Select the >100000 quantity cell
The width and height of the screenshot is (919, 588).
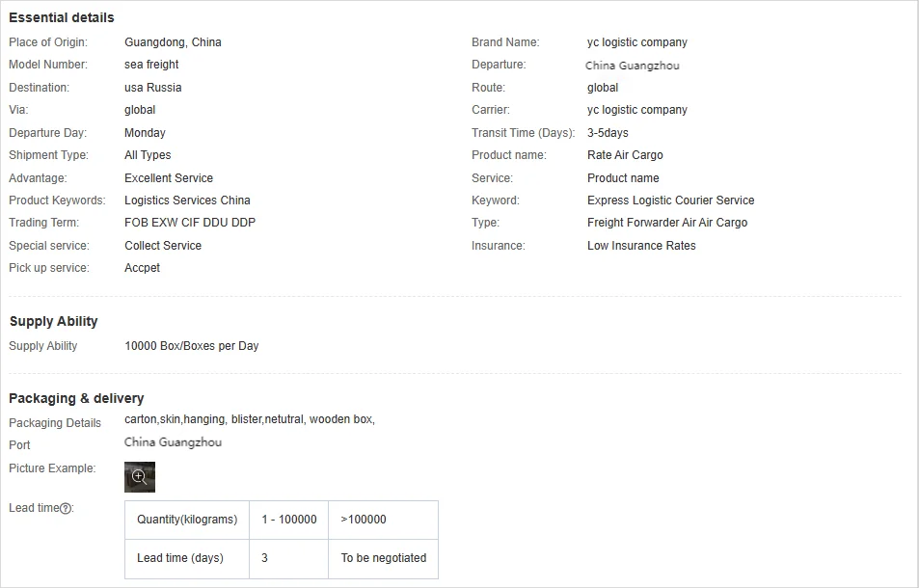(x=364, y=520)
